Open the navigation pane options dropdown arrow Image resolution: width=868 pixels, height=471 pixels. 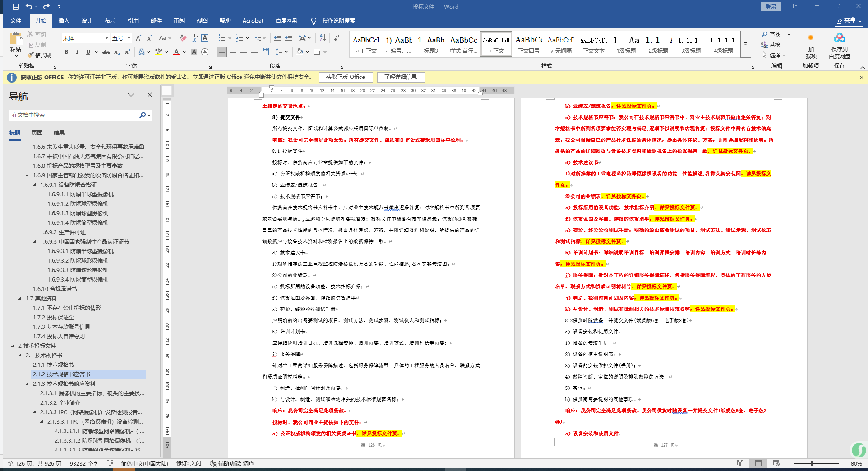[131, 95]
